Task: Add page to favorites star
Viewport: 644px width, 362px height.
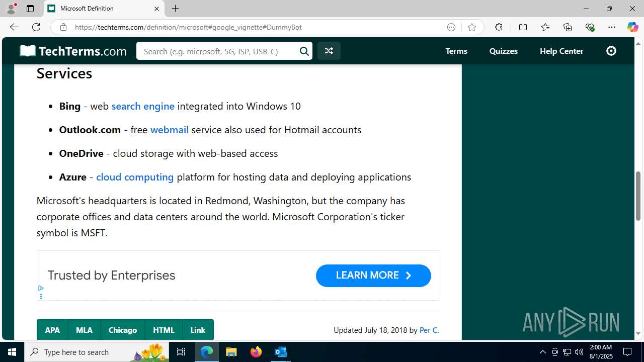Action: (x=471, y=27)
